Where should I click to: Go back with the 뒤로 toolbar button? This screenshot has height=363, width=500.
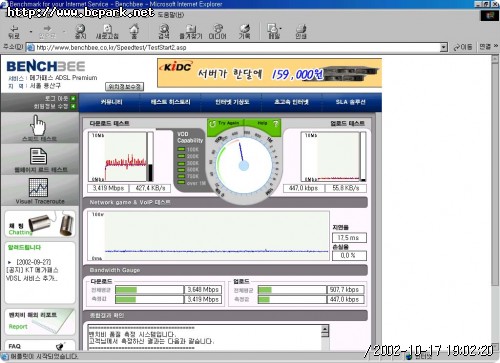(x=14, y=31)
